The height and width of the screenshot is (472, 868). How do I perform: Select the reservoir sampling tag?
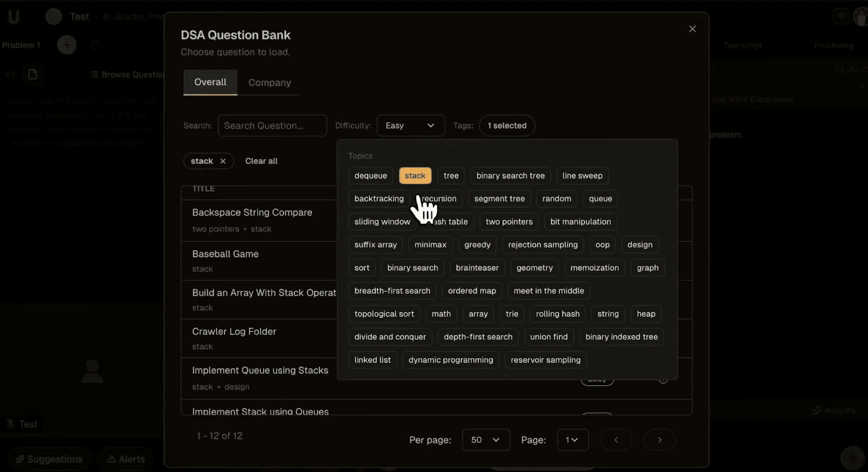pyautogui.click(x=545, y=360)
